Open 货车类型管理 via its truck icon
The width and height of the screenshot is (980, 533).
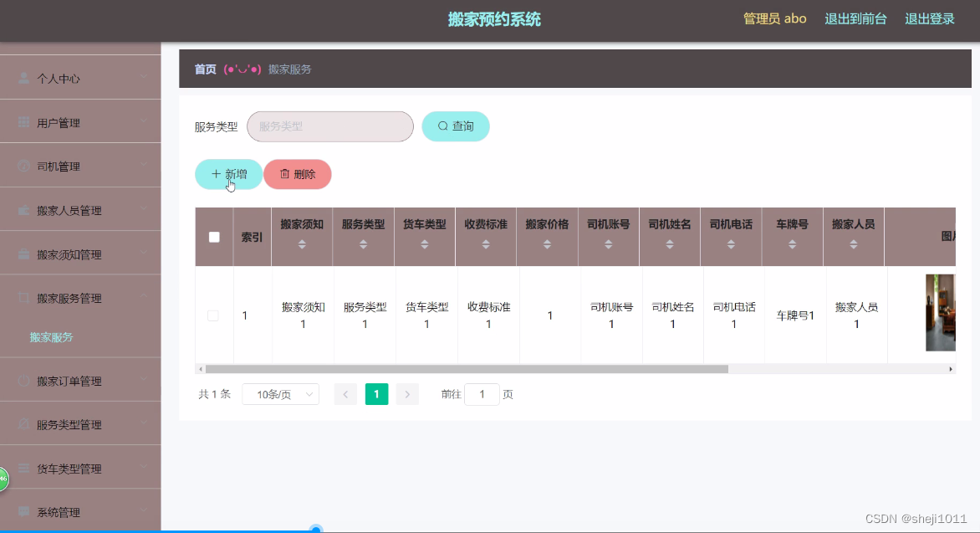pyautogui.click(x=23, y=467)
